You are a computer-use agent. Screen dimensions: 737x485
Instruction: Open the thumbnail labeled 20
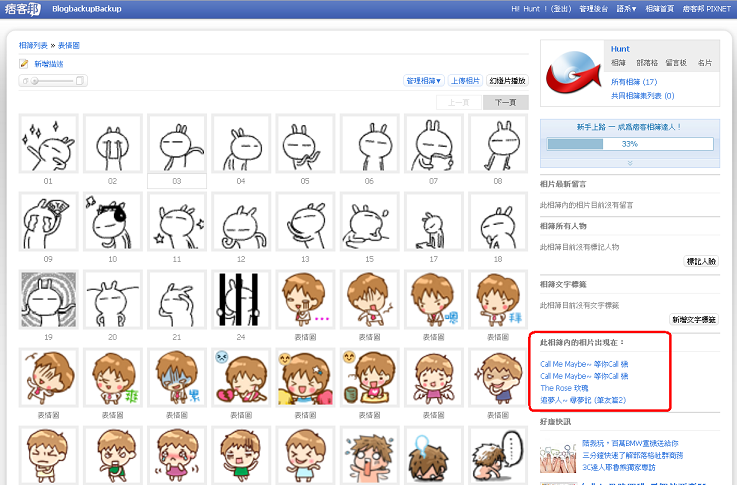tap(113, 299)
